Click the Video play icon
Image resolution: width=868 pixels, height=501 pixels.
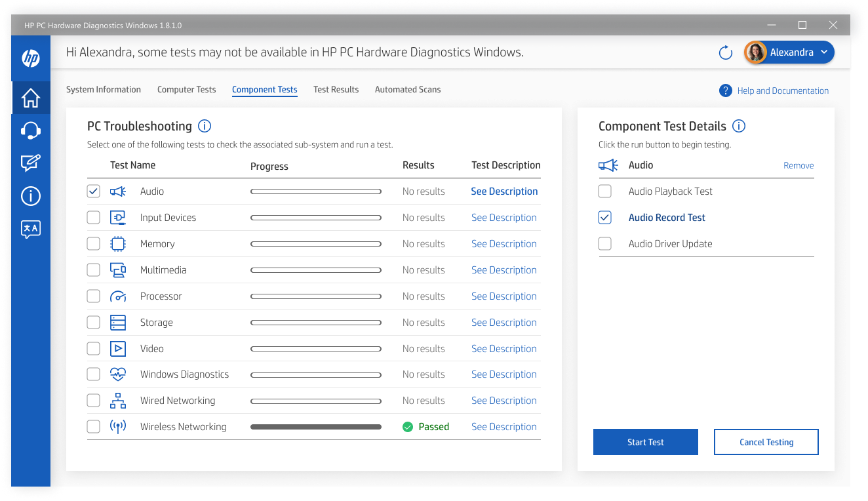click(x=118, y=349)
